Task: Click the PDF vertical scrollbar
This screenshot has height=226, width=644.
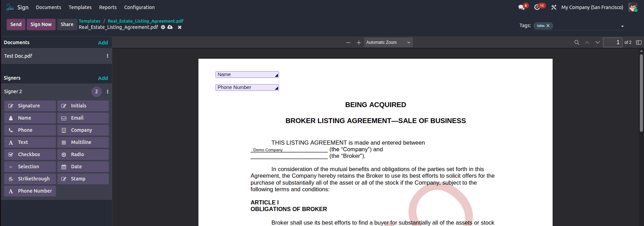Action: pyautogui.click(x=641, y=93)
